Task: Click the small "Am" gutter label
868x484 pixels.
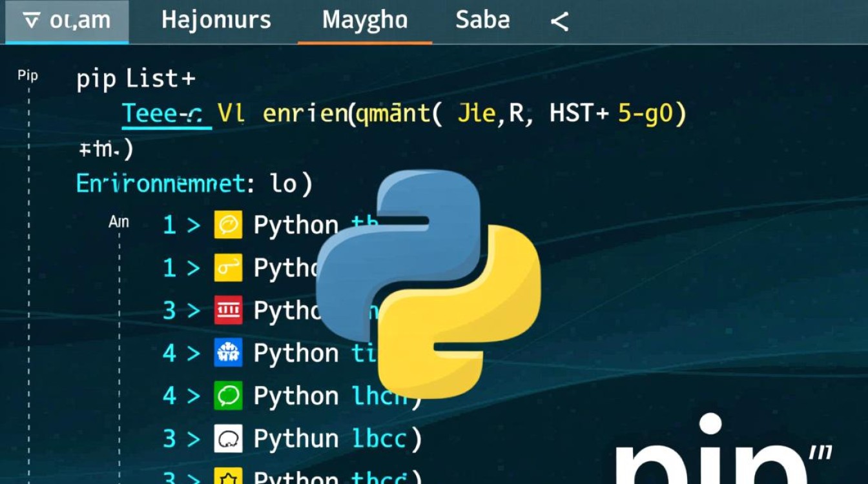Action: [119, 223]
